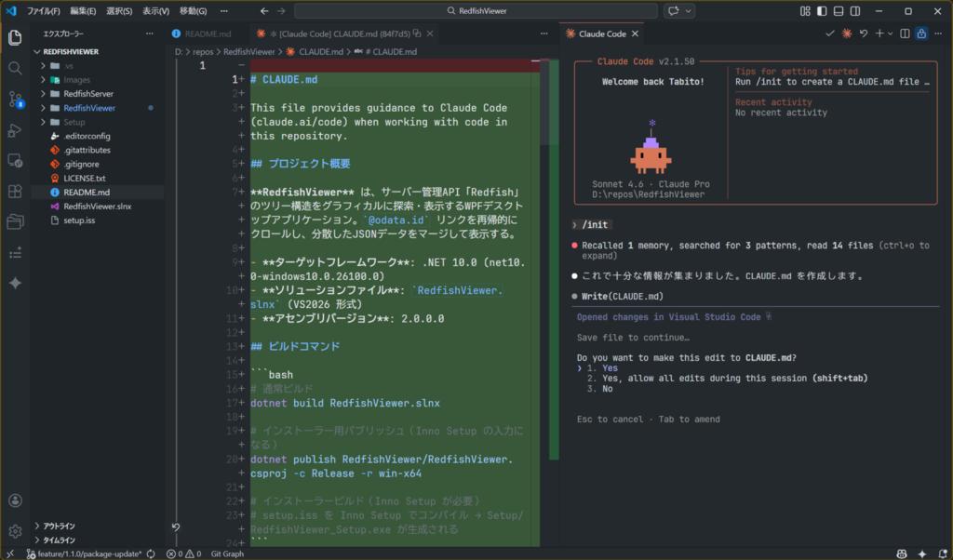Click the checkmark accept icon in Claude toolbar
The width and height of the screenshot is (953, 560).
[829, 33]
